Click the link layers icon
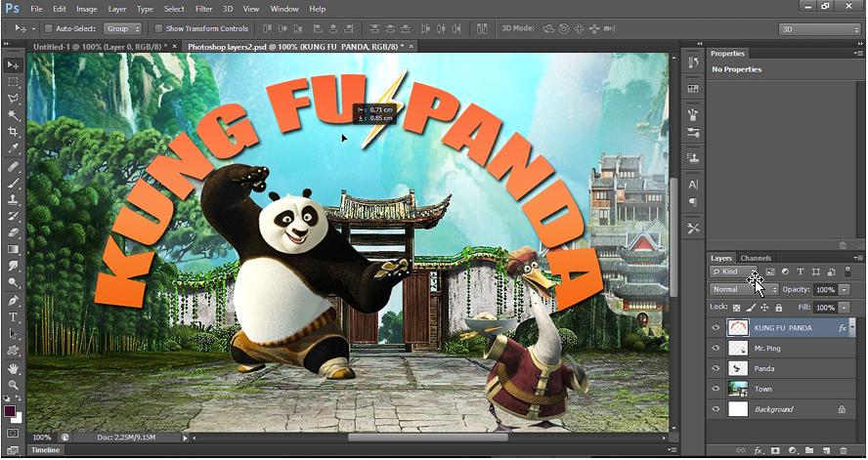This screenshot has width=868, height=460. click(740, 450)
